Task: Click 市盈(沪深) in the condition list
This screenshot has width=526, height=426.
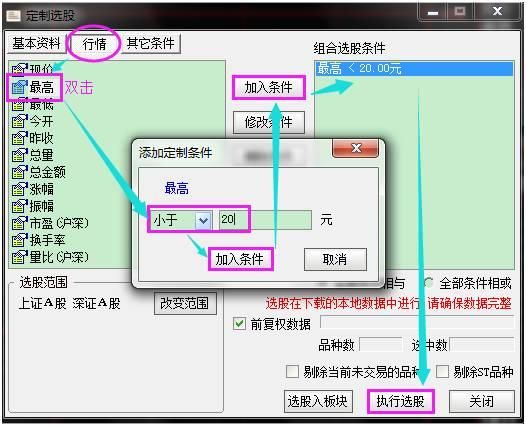Action: (x=59, y=223)
